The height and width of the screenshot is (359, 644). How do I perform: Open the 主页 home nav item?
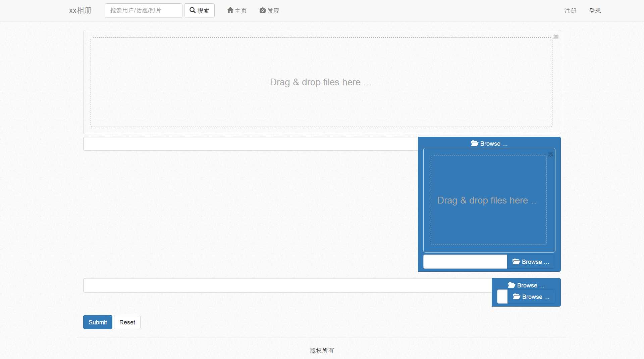pyautogui.click(x=237, y=10)
